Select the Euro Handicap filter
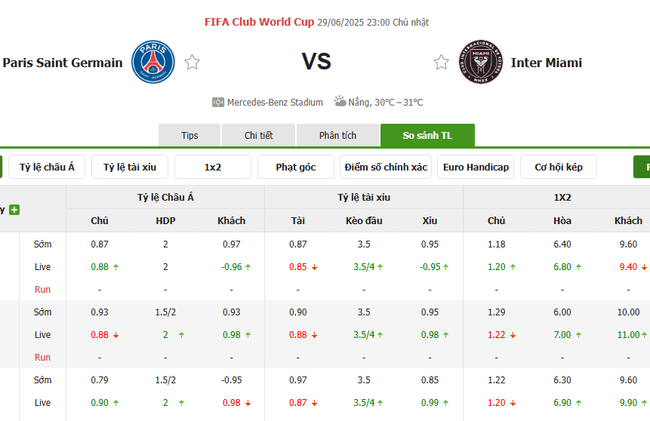Image resolution: width=650 pixels, height=421 pixels. 475,167
